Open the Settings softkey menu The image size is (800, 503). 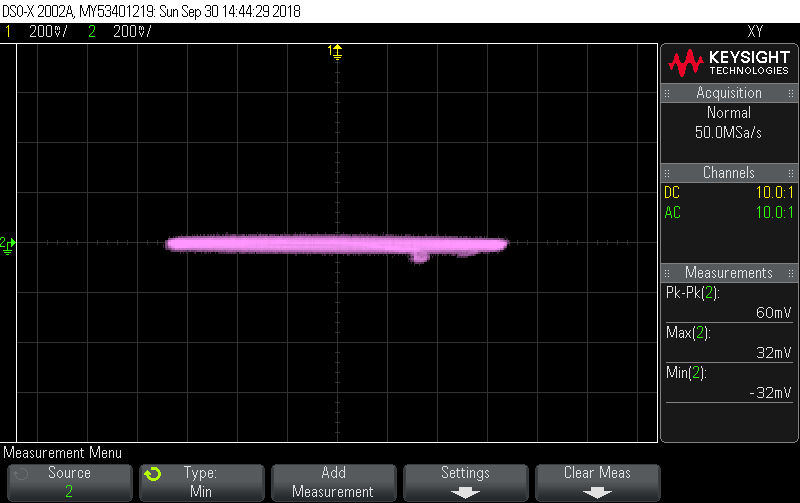[465, 482]
